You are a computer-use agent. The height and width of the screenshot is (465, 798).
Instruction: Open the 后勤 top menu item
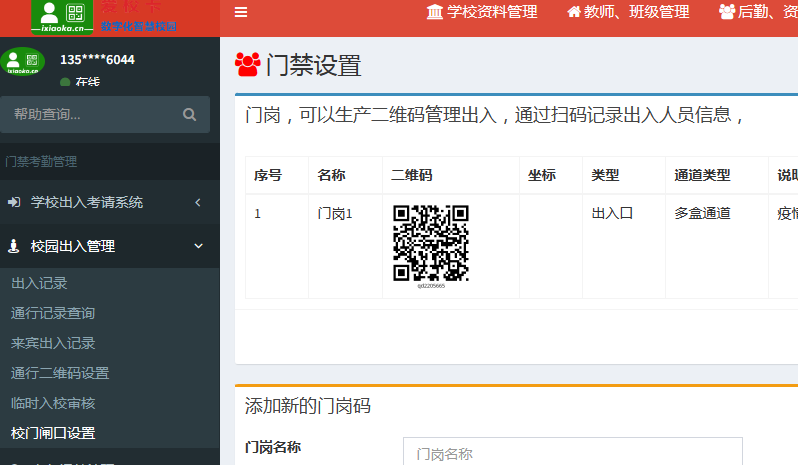pos(758,12)
